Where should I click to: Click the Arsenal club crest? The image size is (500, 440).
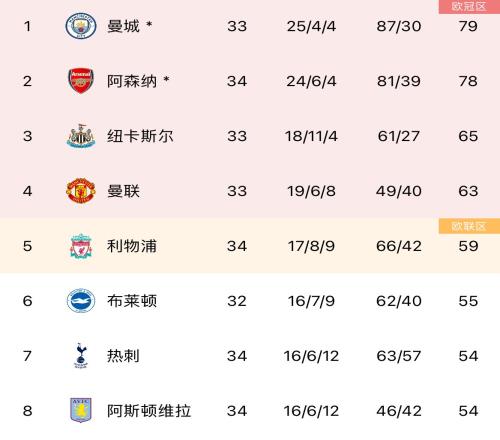pos(81,81)
